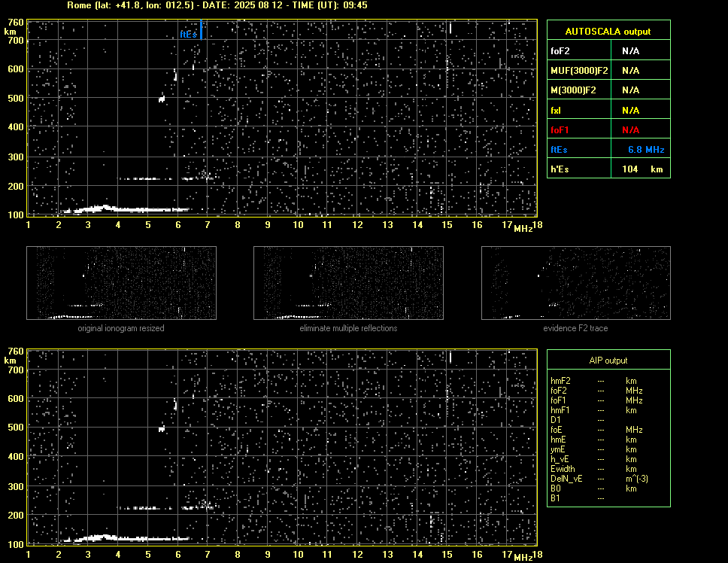Select the '104 km' h'Es value

coord(642,169)
